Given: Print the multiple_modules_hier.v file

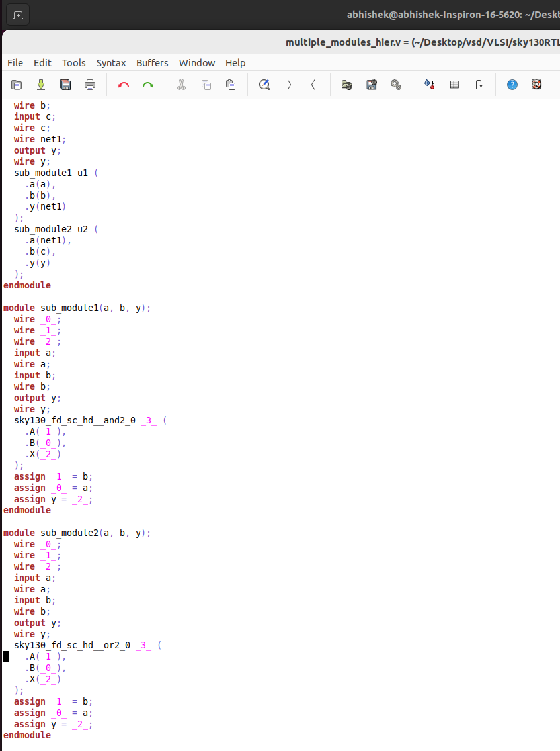Looking at the screenshot, I should (91, 85).
